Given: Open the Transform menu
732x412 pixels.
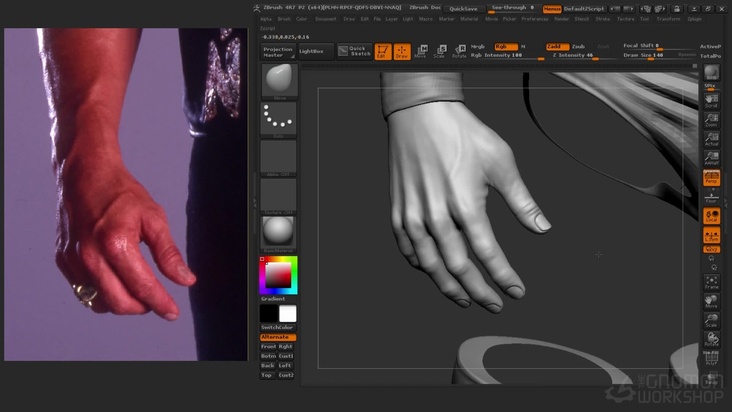Looking at the screenshot, I should [668, 19].
